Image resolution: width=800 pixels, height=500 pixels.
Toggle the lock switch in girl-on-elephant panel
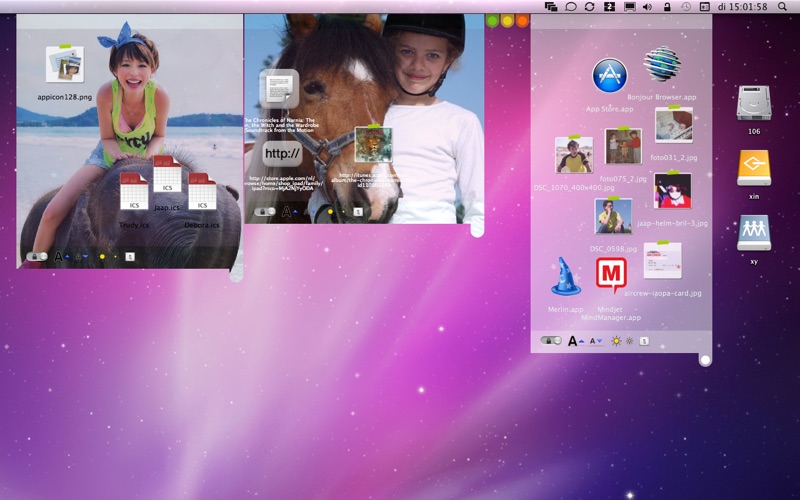coord(37,256)
